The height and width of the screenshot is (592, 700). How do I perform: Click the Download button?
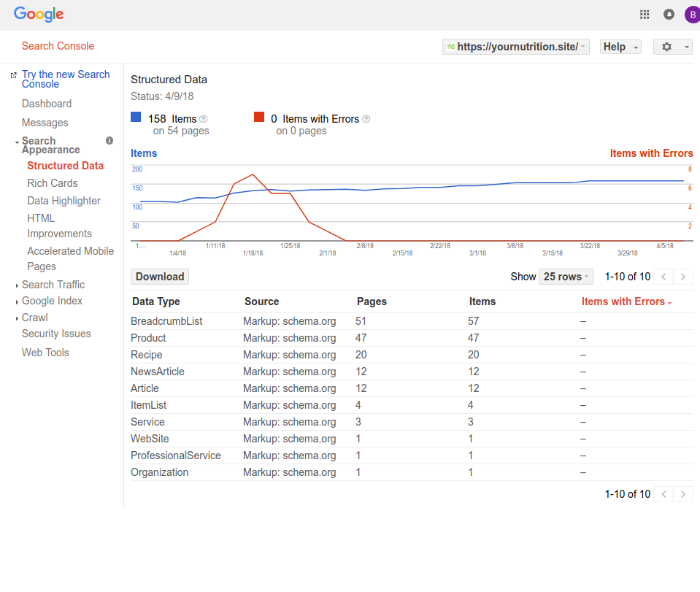[160, 277]
